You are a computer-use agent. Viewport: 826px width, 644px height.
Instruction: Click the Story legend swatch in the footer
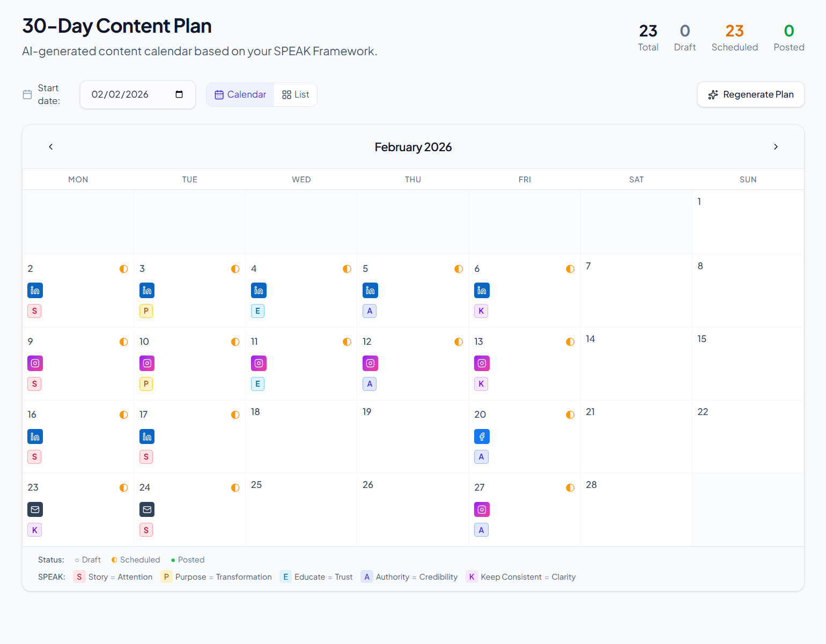[x=79, y=576]
